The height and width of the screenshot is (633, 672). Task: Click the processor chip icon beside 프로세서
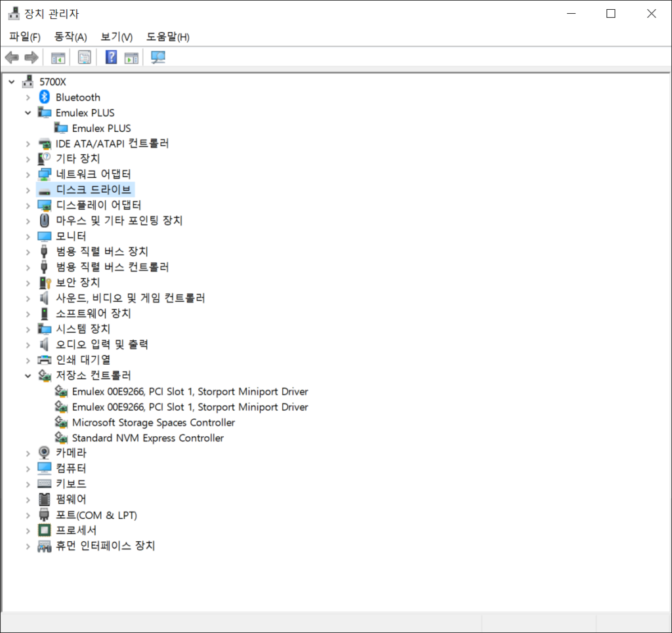45,530
